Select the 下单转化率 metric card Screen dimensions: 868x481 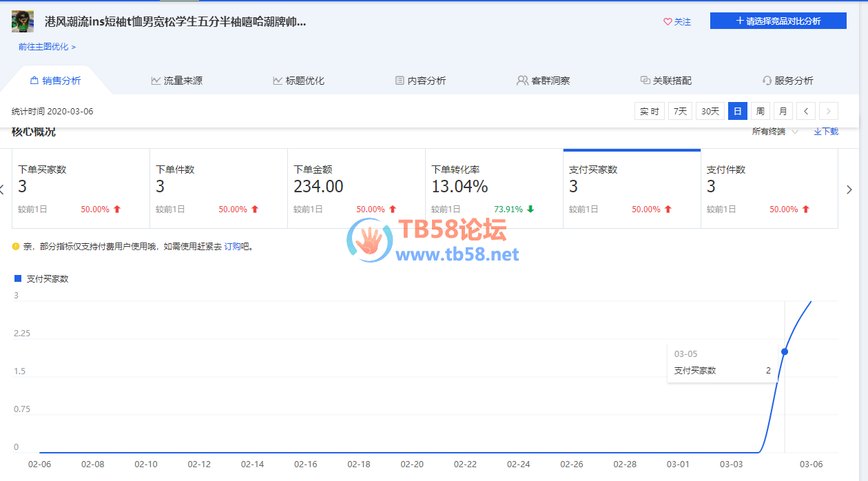pyautogui.click(x=493, y=188)
